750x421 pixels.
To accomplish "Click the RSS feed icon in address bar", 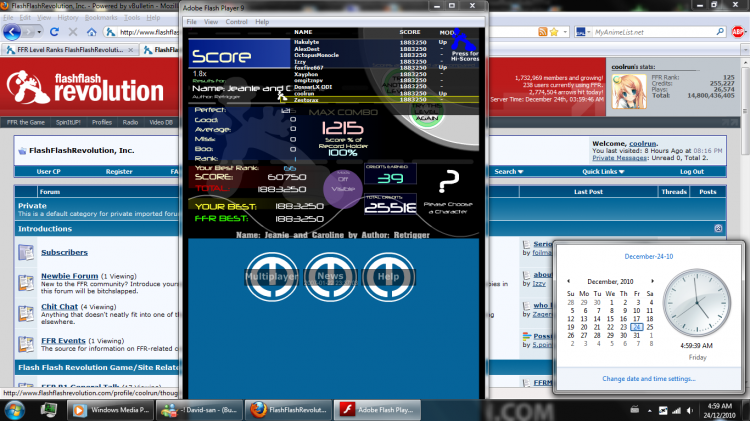I will pos(542,32).
